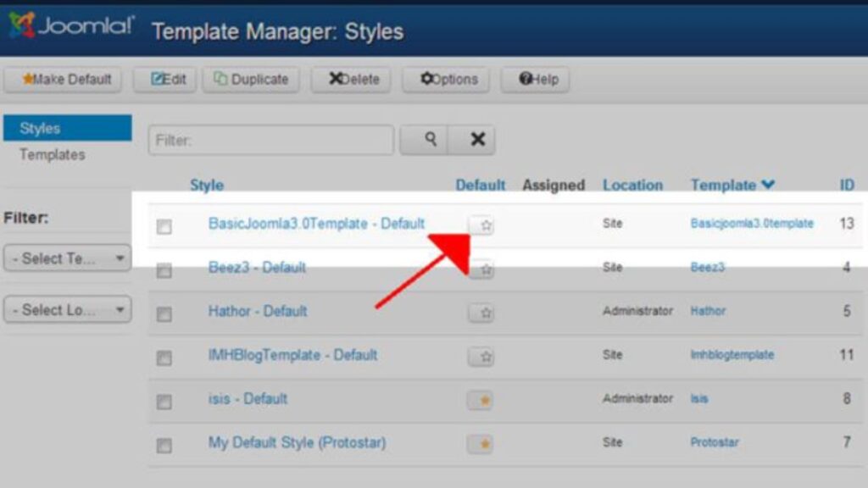Open Beez3 - Default style link
868x488 pixels.
pos(257,267)
